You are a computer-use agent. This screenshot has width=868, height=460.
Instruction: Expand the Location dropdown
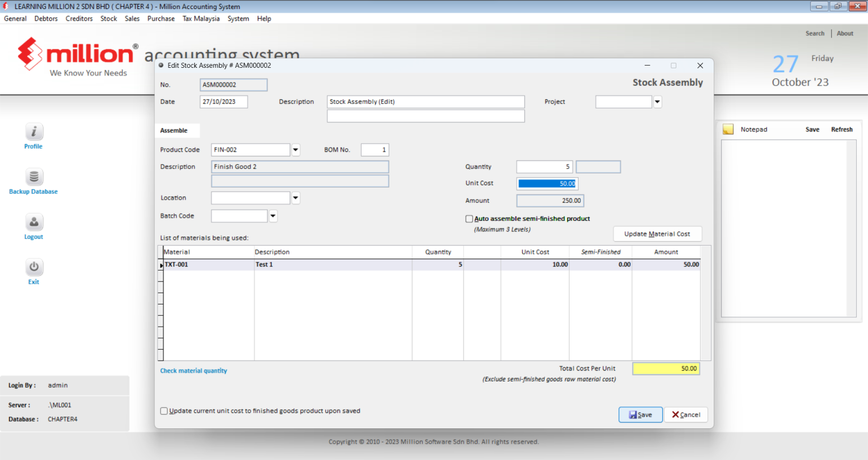(296, 198)
